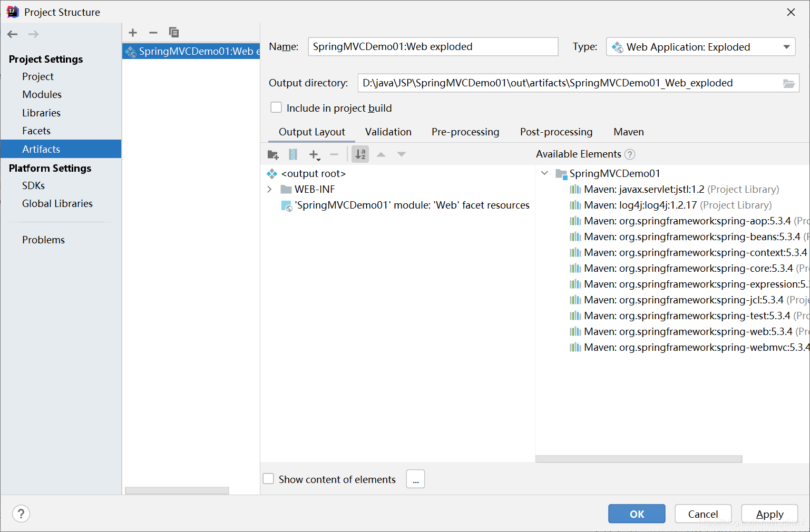This screenshot has width=810, height=532.
Task: Add a new artifact with plus icon
Action: pos(133,33)
